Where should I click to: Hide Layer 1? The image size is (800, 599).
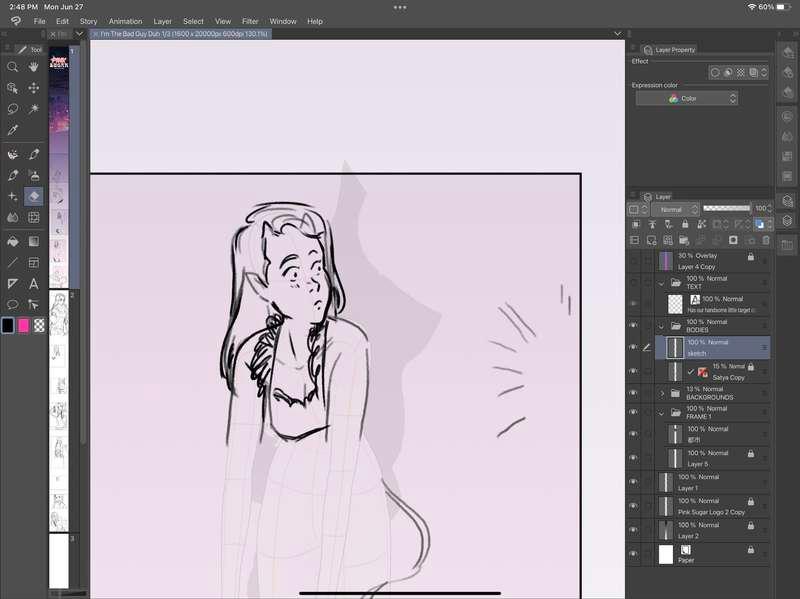point(634,482)
